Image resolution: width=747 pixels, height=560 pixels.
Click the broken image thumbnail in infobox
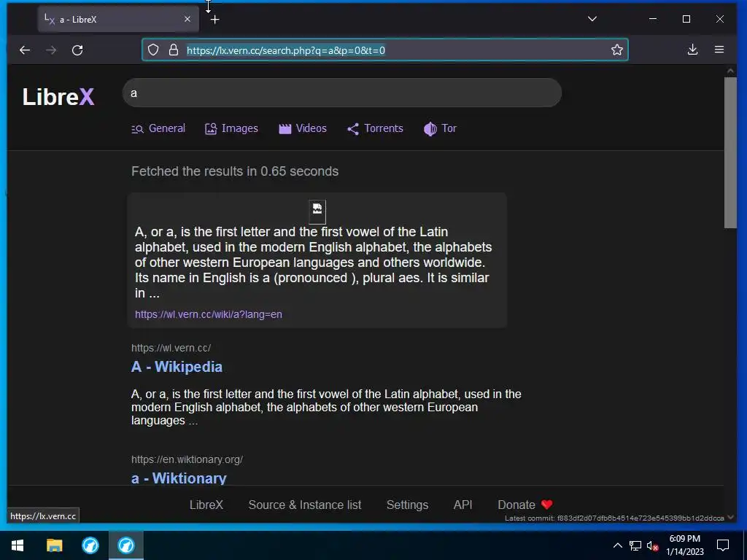(317, 212)
